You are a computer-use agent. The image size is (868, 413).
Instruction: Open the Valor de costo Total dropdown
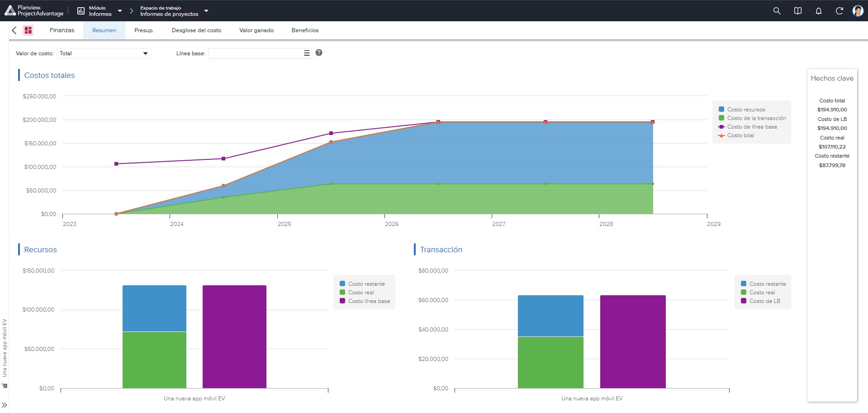(x=104, y=53)
